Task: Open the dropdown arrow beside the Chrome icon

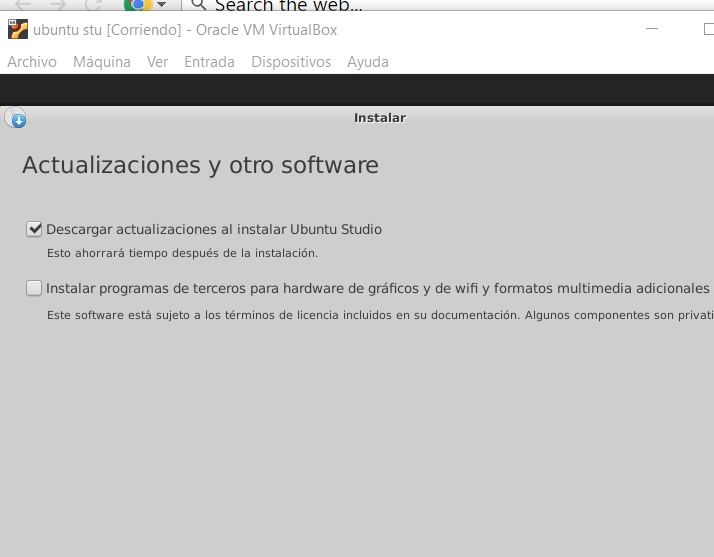Action: pyautogui.click(x=161, y=5)
